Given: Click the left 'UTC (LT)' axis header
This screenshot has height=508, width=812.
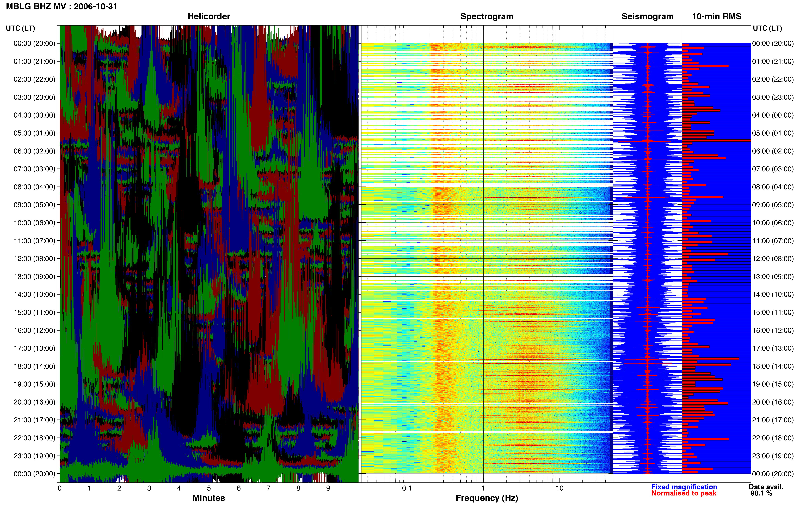Looking at the screenshot, I should pyautogui.click(x=21, y=28).
